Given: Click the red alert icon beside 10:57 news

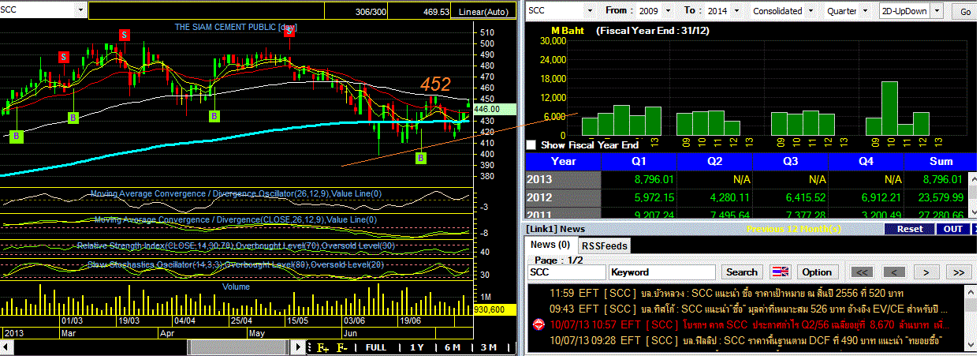Looking at the screenshot, I should [x=538, y=324].
